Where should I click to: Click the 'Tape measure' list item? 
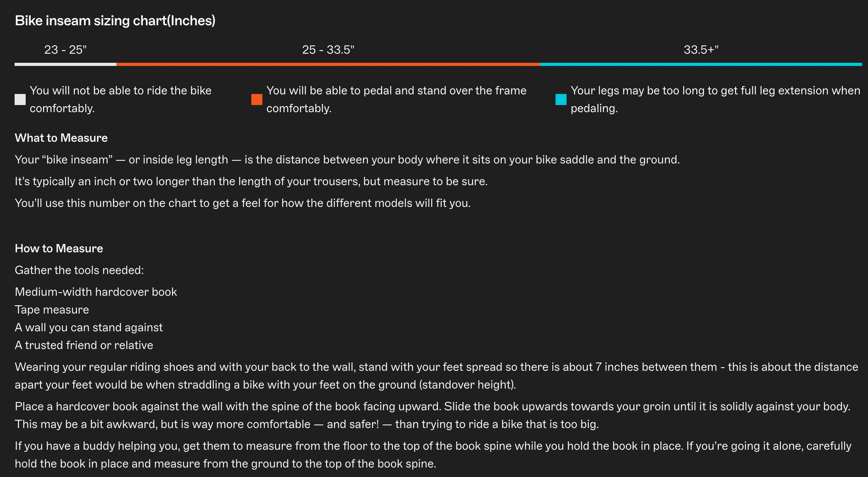click(52, 310)
